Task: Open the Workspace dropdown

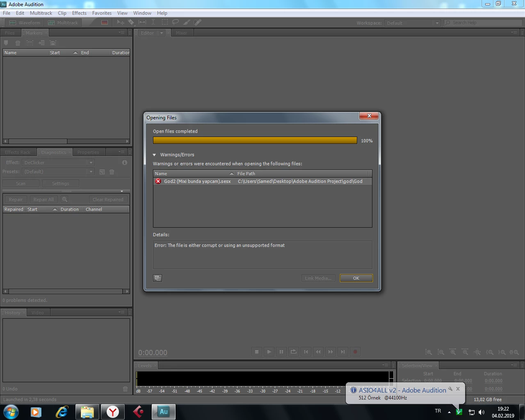Action: 413,23
